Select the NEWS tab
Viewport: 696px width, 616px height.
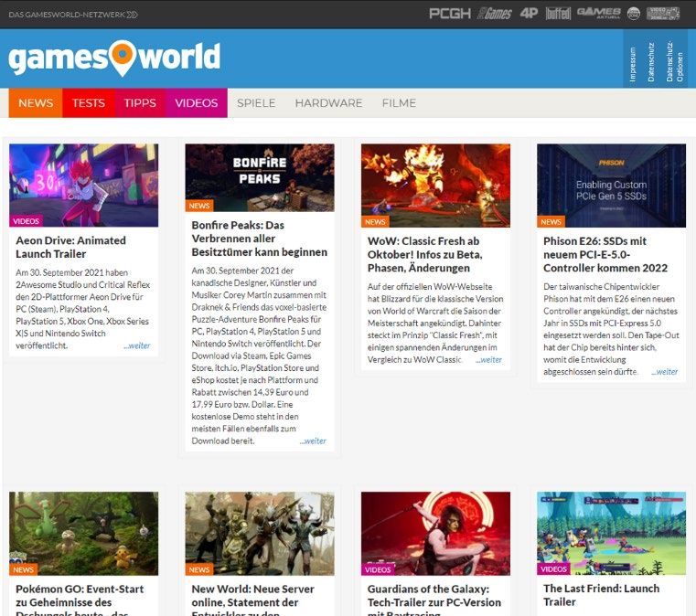coord(36,103)
